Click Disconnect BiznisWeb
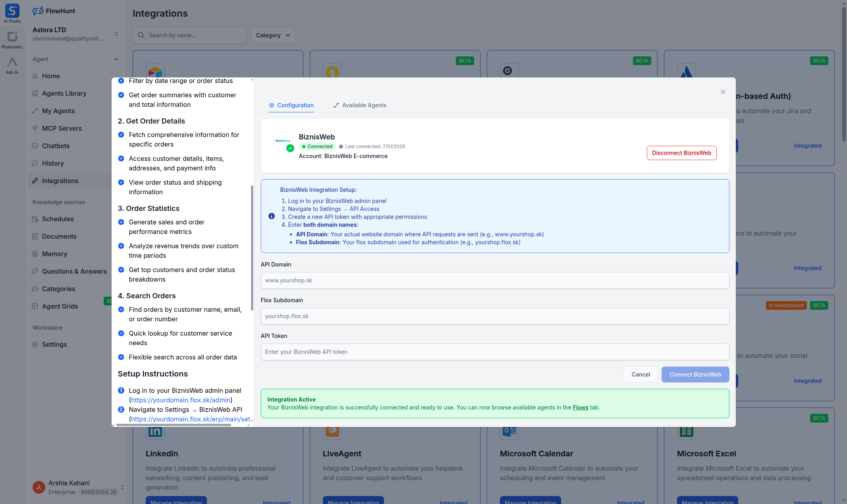847x504 pixels. (x=681, y=153)
